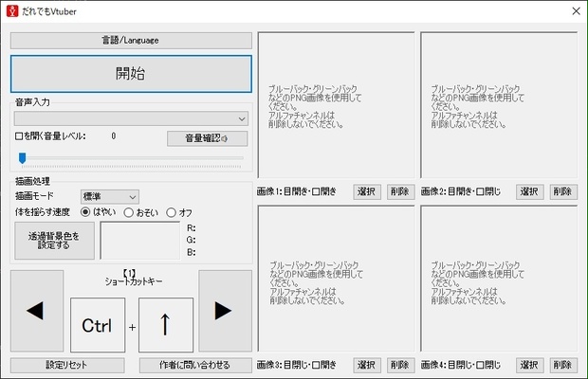Click image 3 preview area (目閉じ・口開き)

(x=336, y=279)
